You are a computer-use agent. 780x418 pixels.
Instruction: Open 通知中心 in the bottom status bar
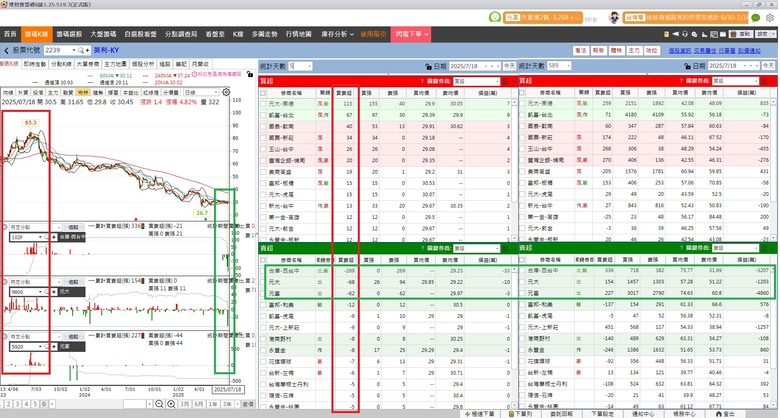643,414
